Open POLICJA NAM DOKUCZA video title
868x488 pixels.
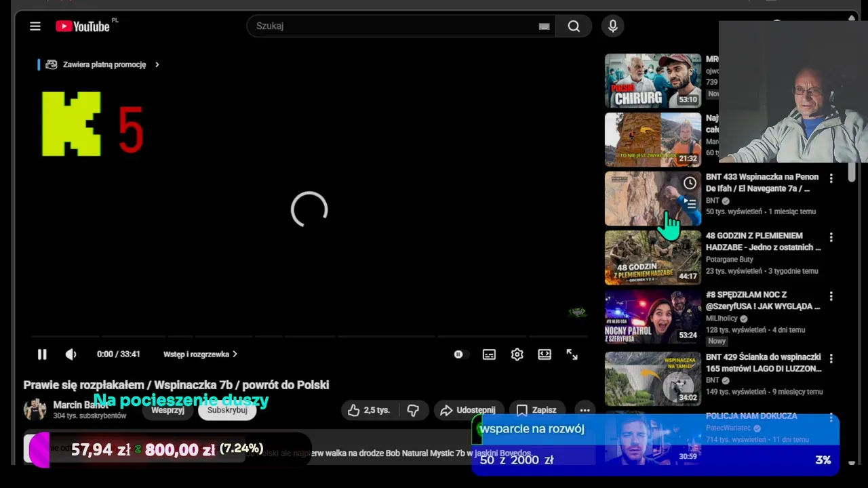click(751, 416)
